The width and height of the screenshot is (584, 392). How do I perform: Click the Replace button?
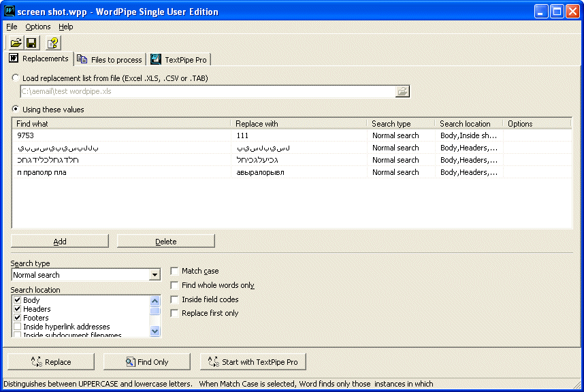coord(51,362)
